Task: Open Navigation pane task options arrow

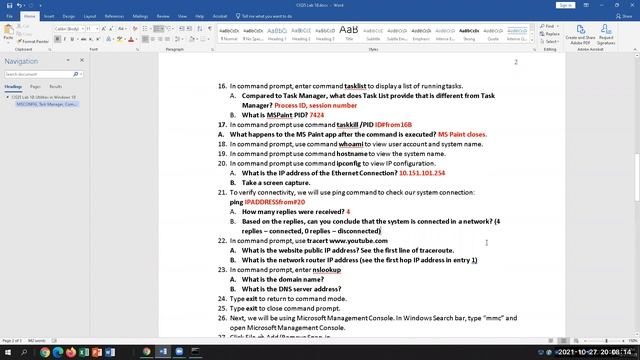Action: click(68, 60)
